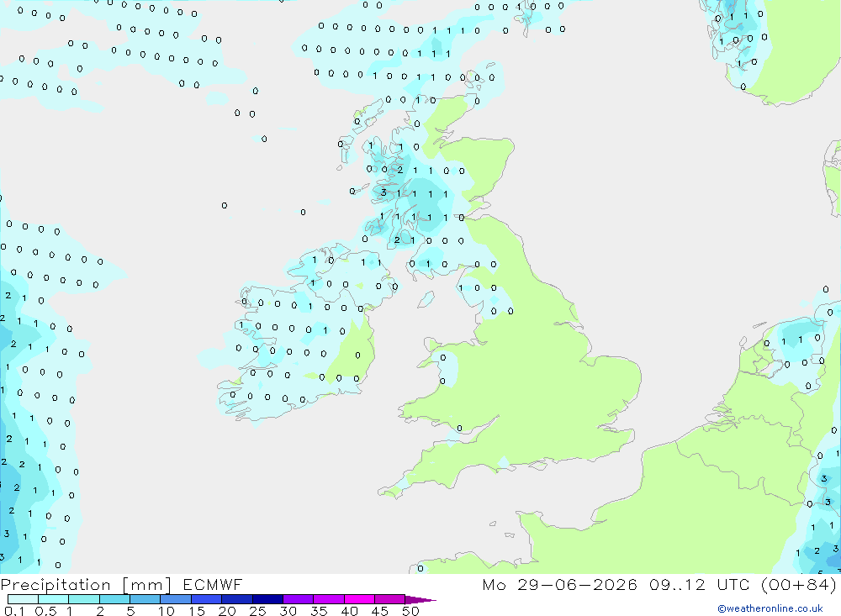Image resolution: width=841 pixels, height=616 pixels.
Task: Select the 5–10 mm legend color swatch
Action: [x=145, y=599]
